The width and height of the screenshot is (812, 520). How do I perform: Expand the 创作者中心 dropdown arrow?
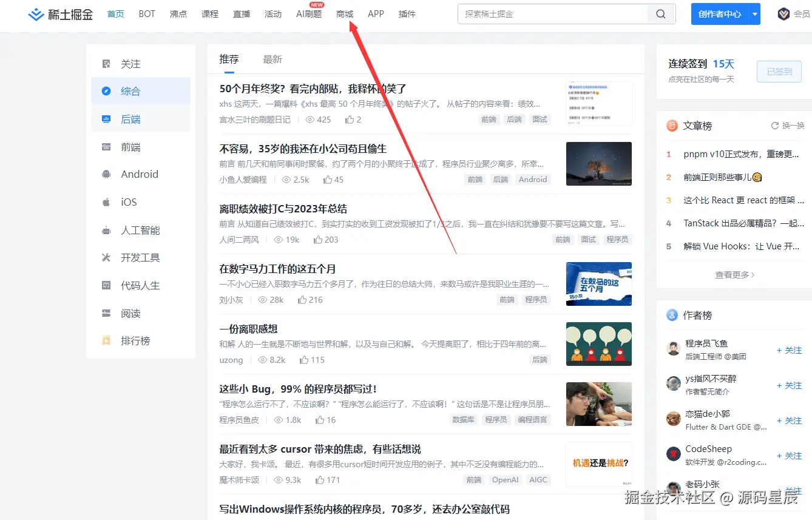tap(754, 14)
